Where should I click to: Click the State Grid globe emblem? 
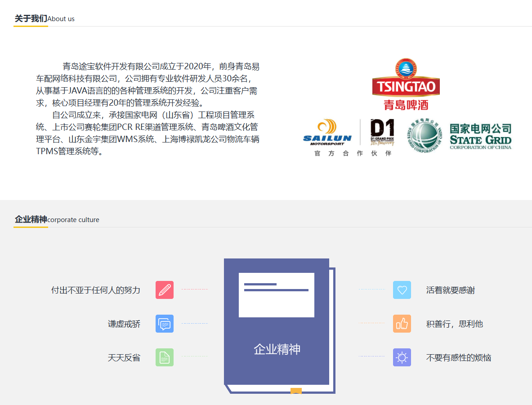(x=425, y=136)
